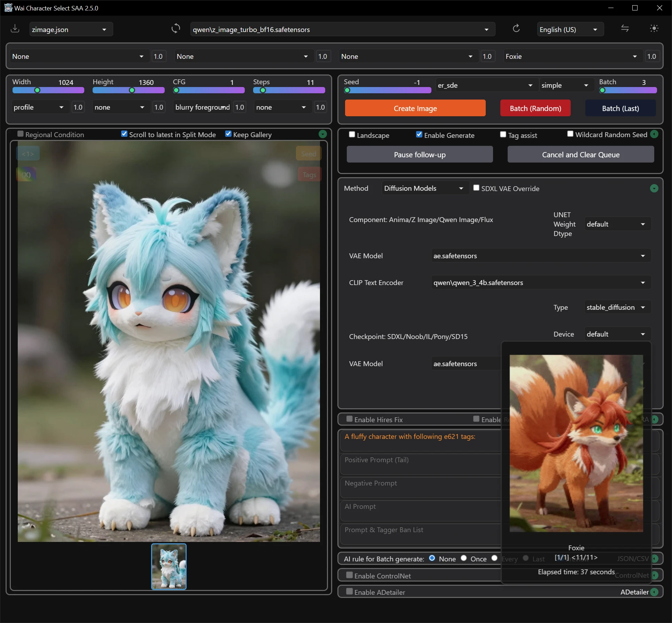Click the Height slider track

(x=128, y=90)
